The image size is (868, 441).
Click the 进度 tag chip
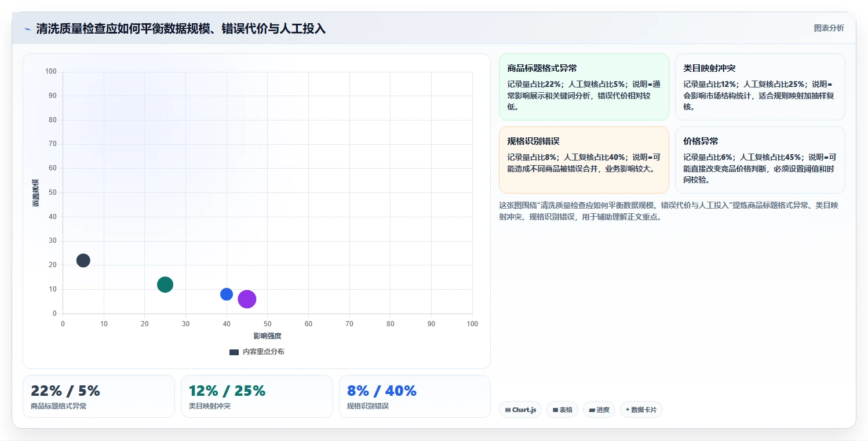599,410
